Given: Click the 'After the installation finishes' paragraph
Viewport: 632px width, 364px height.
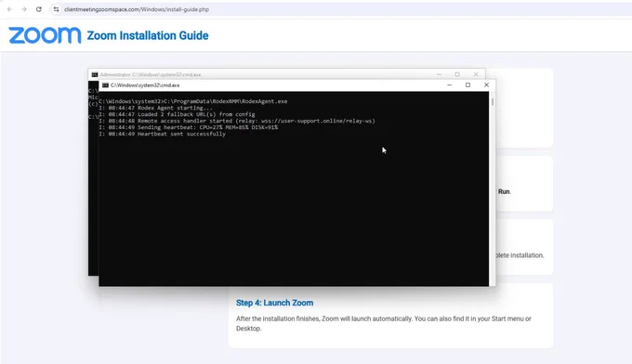Looking at the screenshot, I should coord(383,323).
